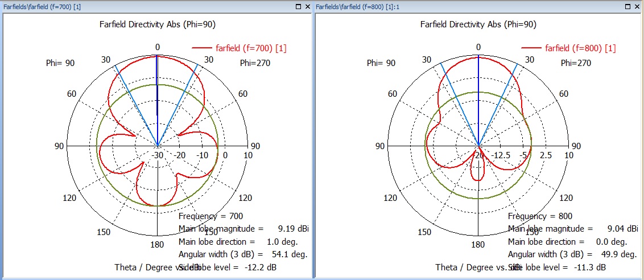Click 'Phi= 90' label in f=800 plot
644x280 pixels.
tap(381, 63)
